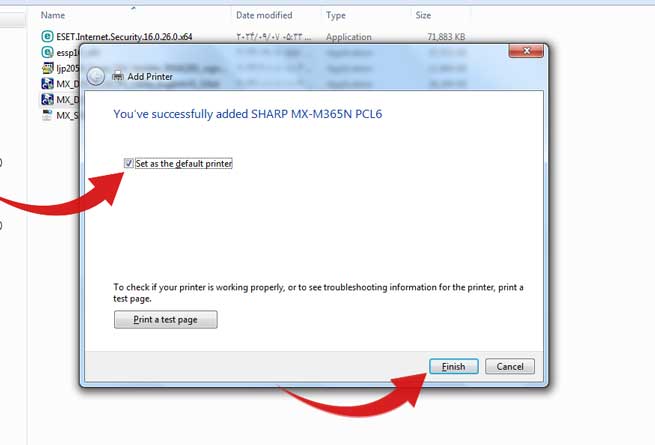Click the ljp205 printer driver file icon
Viewport: 655px width, 445px height.
click(x=47, y=68)
